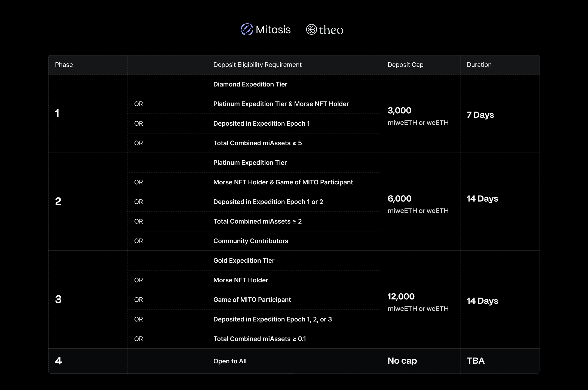Click phase number 3
The image size is (588, 390).
58,299
